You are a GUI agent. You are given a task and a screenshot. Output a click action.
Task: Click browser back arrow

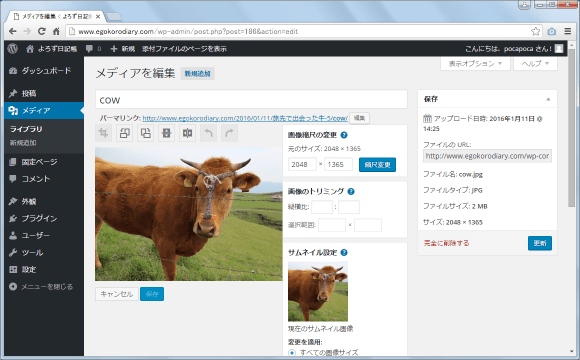[13, 31]
